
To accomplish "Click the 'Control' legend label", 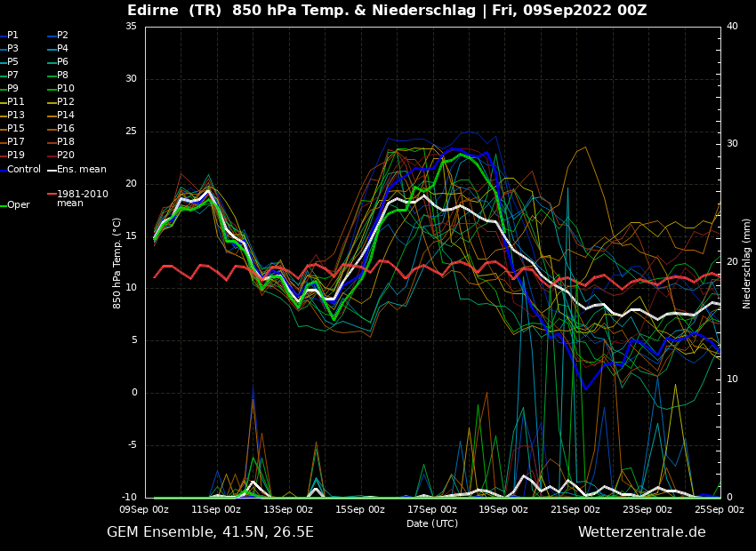I will 24,169.
